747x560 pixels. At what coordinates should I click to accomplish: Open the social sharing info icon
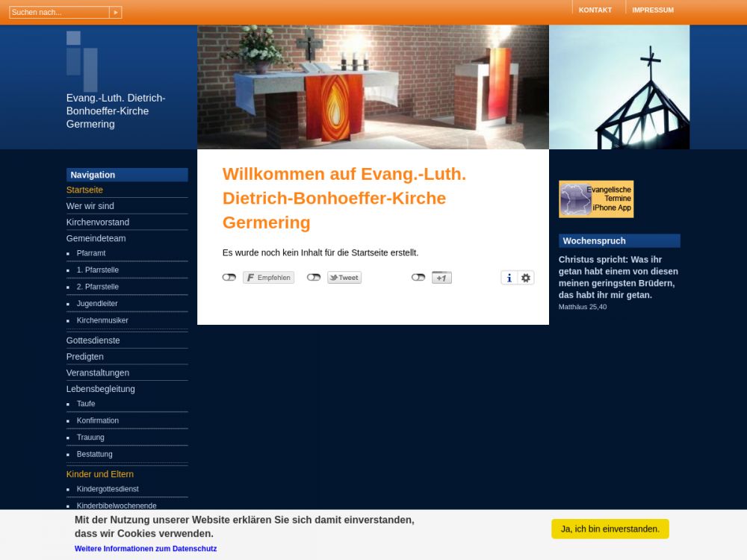509,278
